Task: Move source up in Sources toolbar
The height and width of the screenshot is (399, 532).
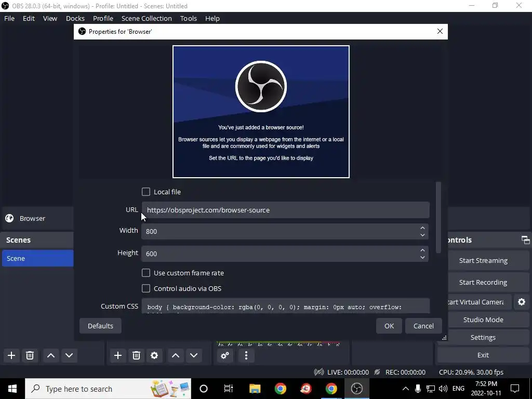Action: (x=176, y=355)
